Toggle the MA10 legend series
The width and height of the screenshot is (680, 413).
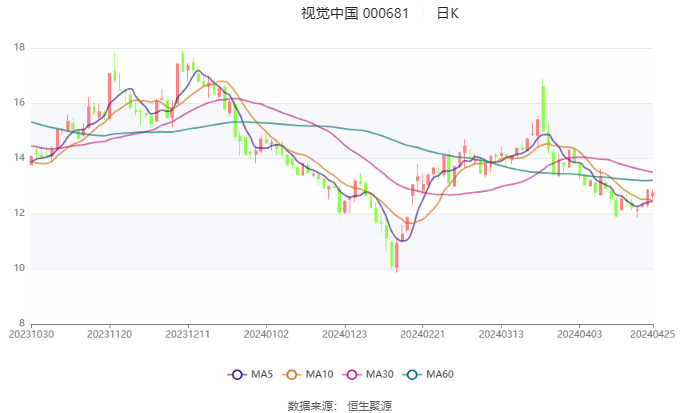(x=308, y=374)
